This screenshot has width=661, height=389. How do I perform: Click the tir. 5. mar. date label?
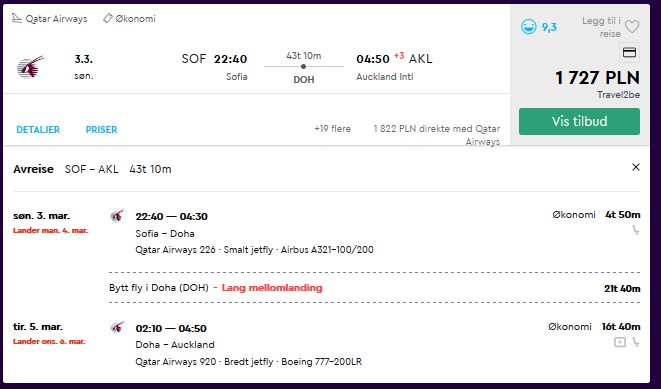(x=38, y=327)
